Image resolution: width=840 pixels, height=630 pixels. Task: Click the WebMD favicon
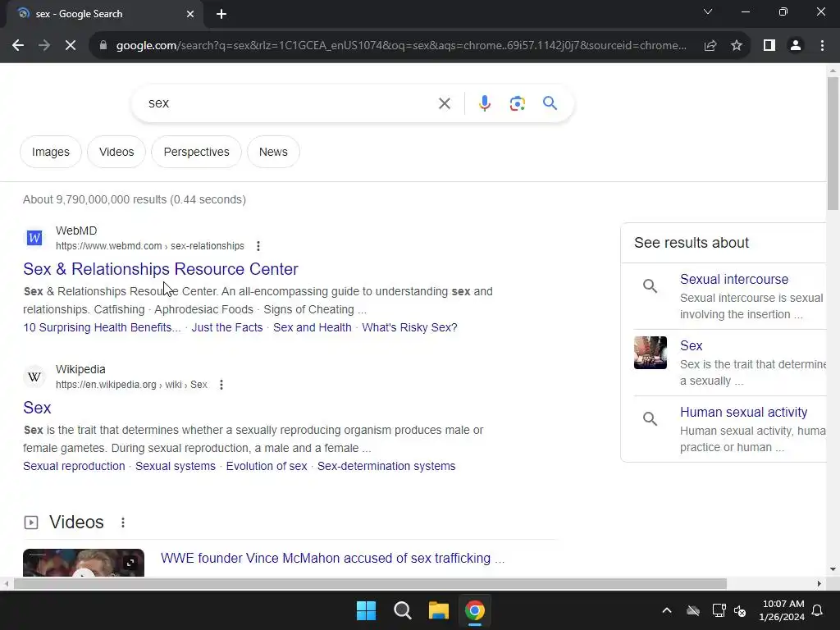pyautogui.click(x=34, y=237)
